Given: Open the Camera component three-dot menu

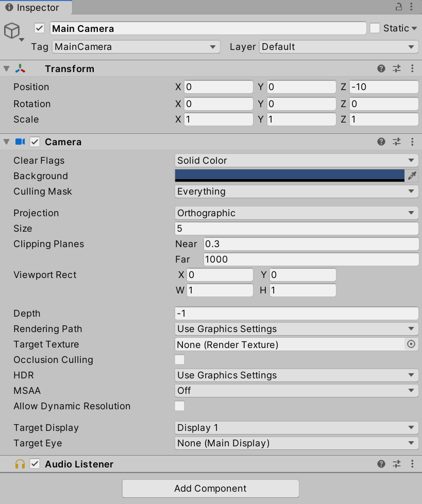Looking at the screenshot, I should (412, 142).
